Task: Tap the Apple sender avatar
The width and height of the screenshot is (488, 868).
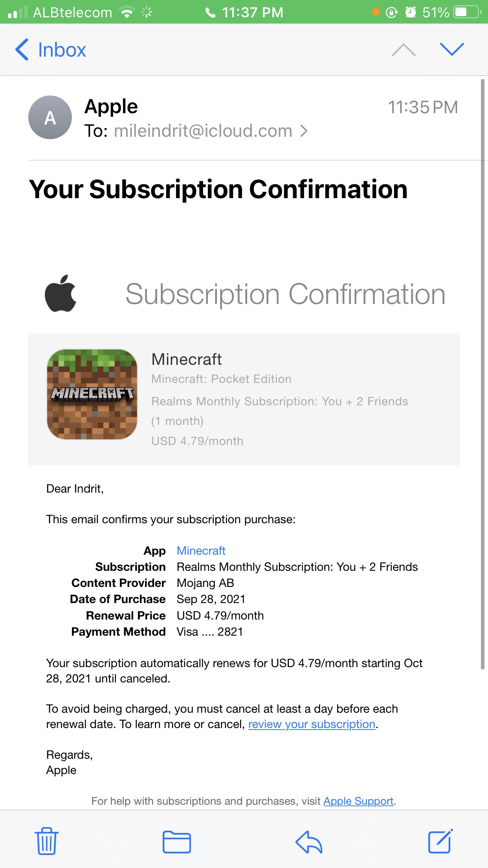Action: [50, 118]
